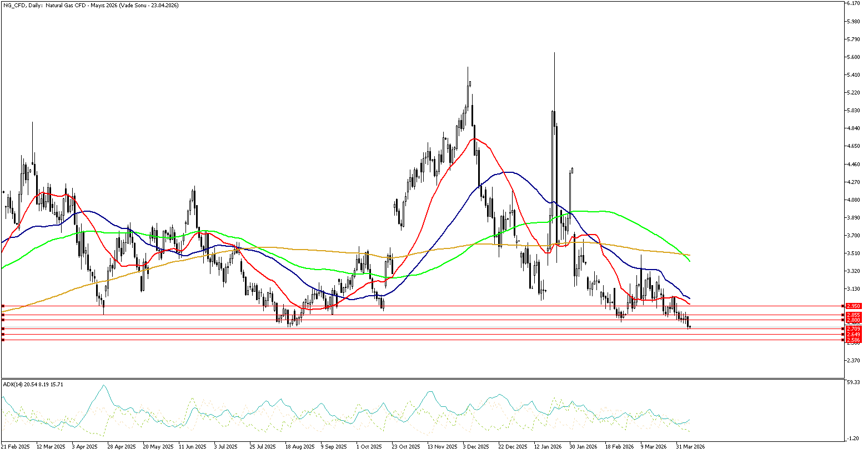
Task: Select the 3.130 price axis label
Action: 854,288
